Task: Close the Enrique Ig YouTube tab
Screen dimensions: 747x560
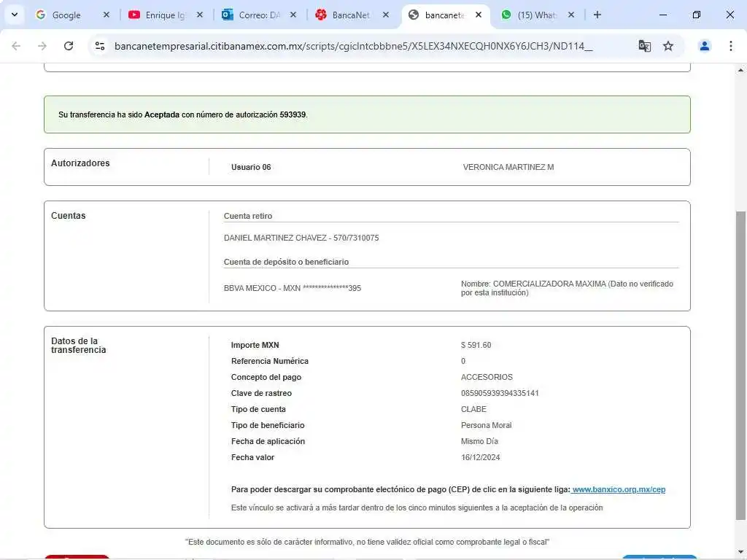Action: [x=200, y=15]
